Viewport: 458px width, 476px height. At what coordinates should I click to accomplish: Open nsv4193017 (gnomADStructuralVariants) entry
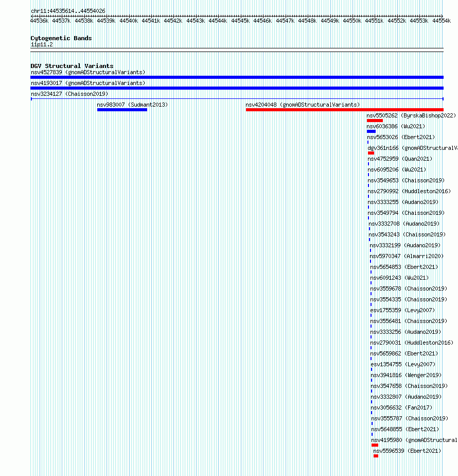tap(88, 83)
